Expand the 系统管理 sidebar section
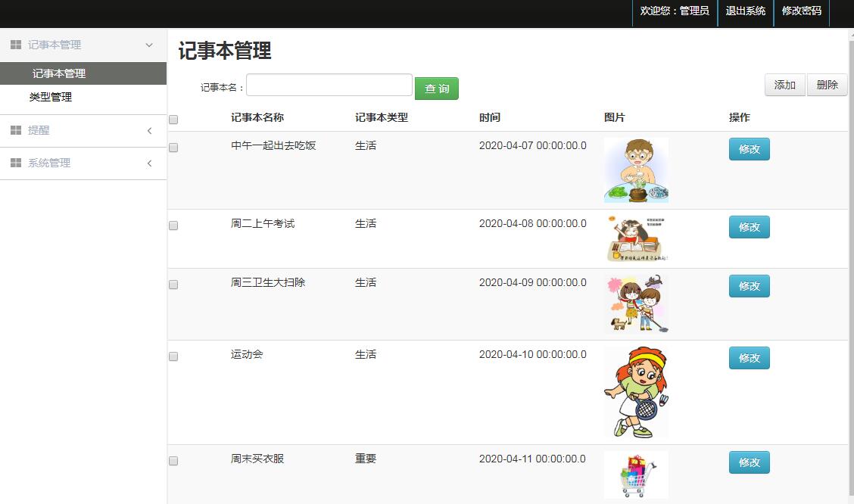 pyautogui.click(x=149, y=163)
